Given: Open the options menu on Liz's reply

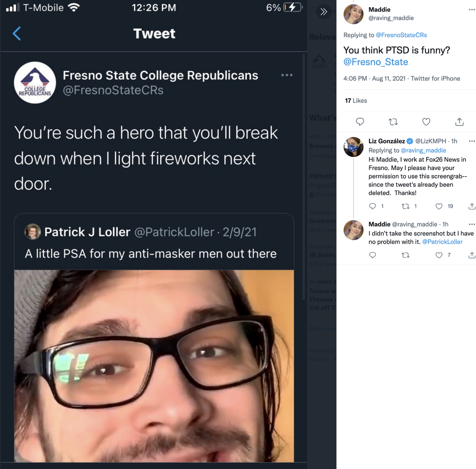Looking at the screenshot, I should [471, 141].
